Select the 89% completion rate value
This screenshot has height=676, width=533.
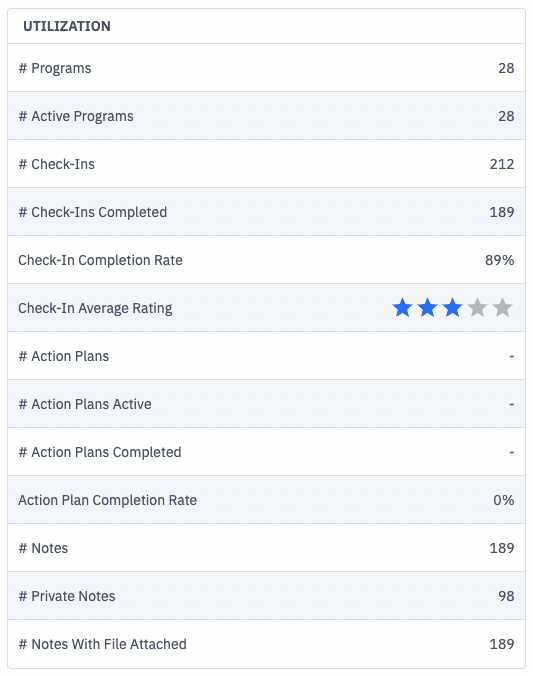tap(499, 260)
